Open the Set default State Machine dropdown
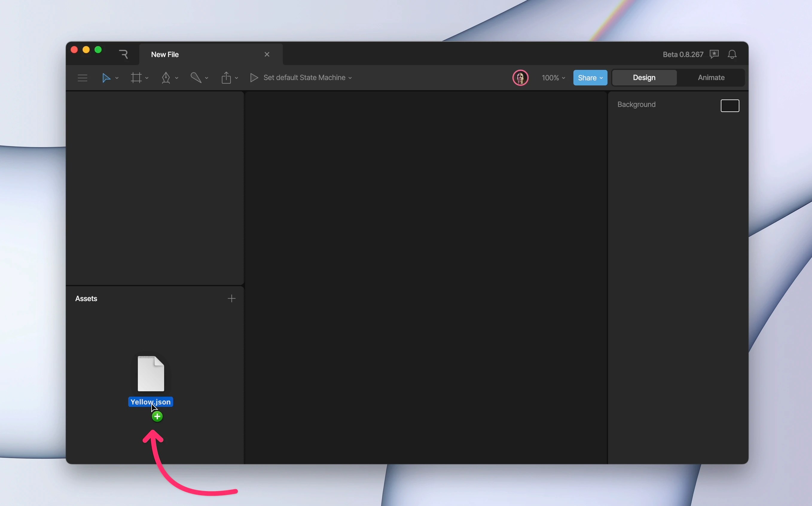The width and height of the screenshot is (812, 506). (351, 77)
